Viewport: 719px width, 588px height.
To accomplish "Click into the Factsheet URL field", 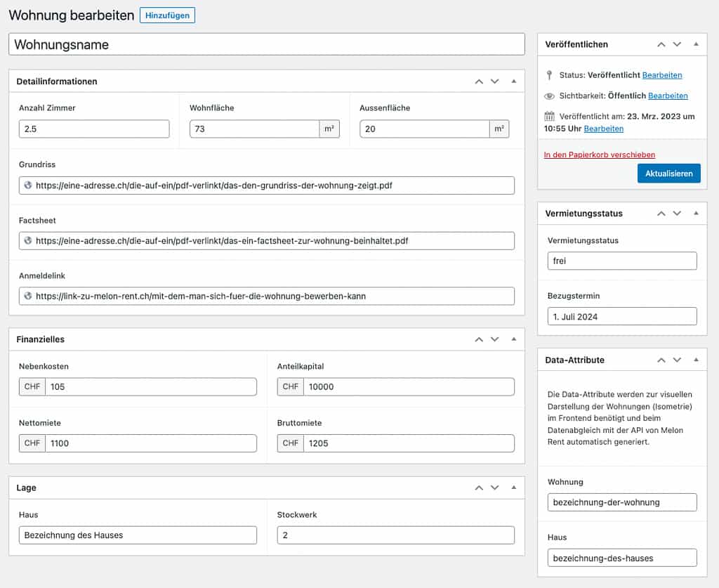I will click(267, 241).
